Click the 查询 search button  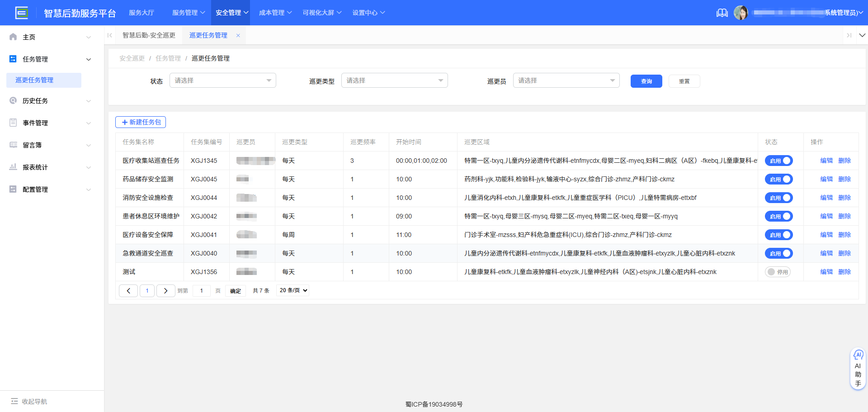(x=646, y=81)
